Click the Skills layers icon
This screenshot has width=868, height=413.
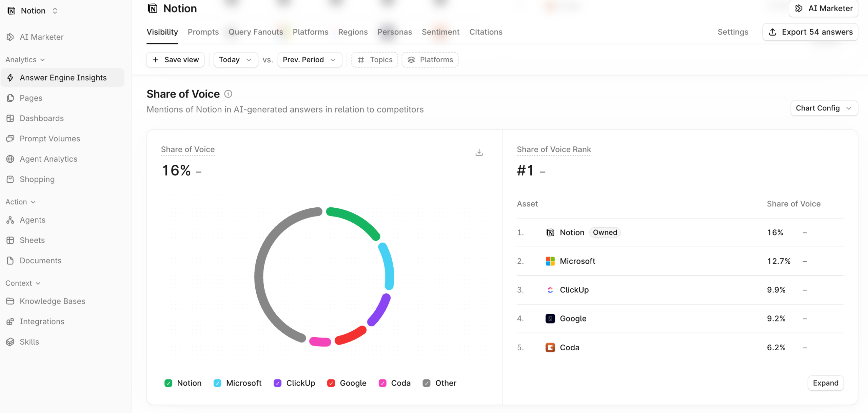point(10,342)
